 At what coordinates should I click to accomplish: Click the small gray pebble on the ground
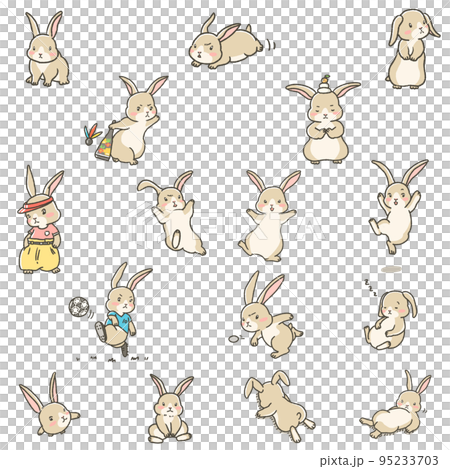(234, 339)
